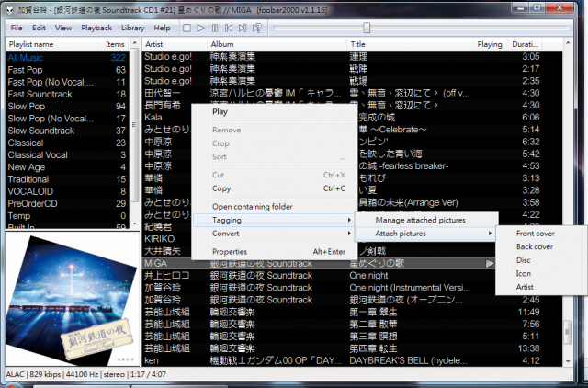Select the Fast Soundtrack playlist
Image resolution: width=588 pixels, height=388 pixels.
[67, 94]
